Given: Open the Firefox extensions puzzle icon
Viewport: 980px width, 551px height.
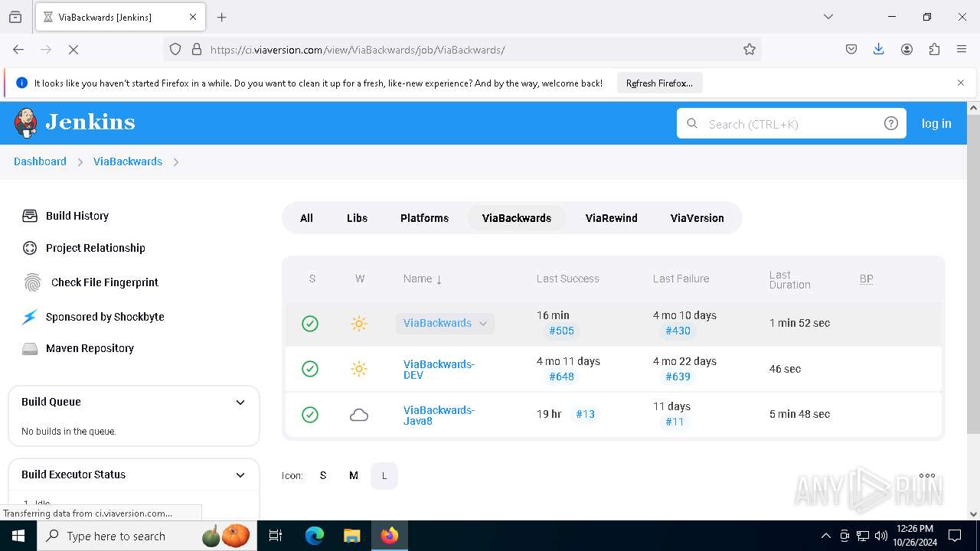Looking at the screenshot, I should tap(934, 49).
